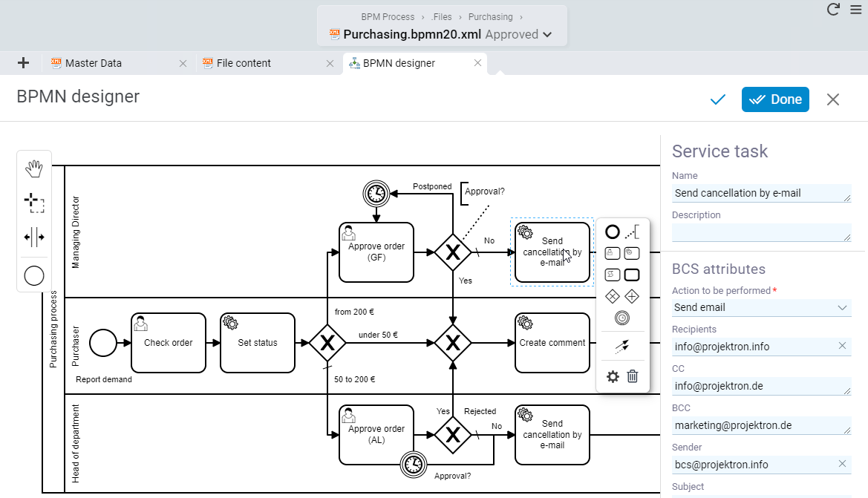
Task: Open the hamburger menu at top right
Action: pyautogui.click(x=856, y=10)
